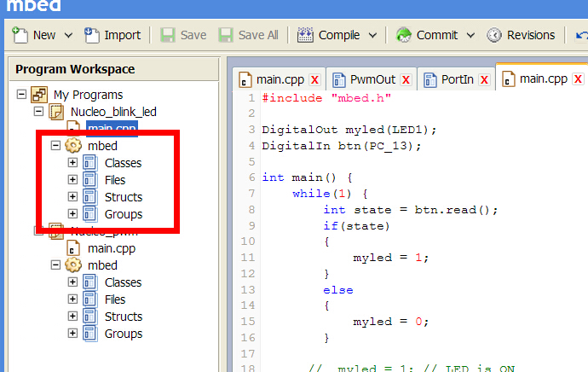Viewport: 588px width, 372px height.
Task: Click the Commit button label
Action: [437, 35]
